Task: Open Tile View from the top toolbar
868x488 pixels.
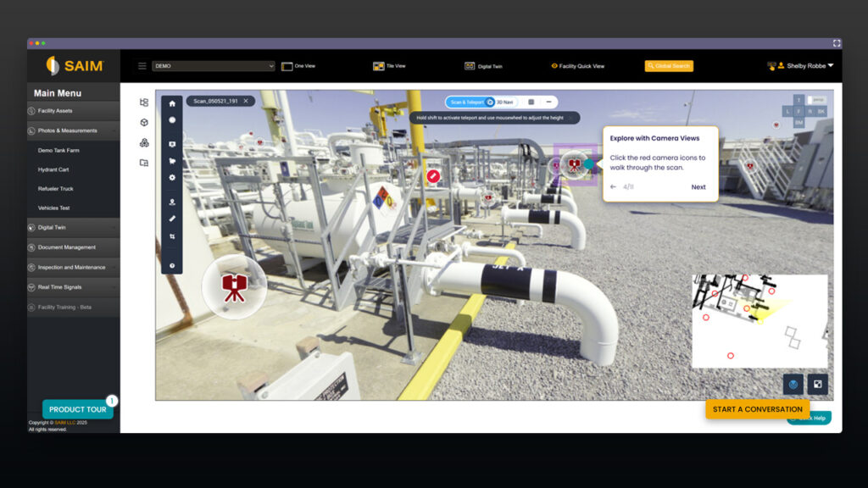Action: [390, 65]
